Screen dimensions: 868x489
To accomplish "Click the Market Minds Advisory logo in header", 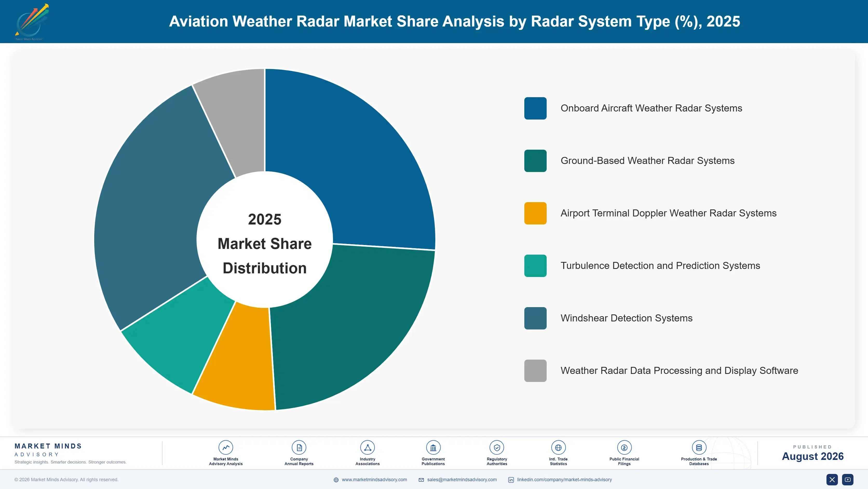I will pyautogui.click(x=32, y=22).
